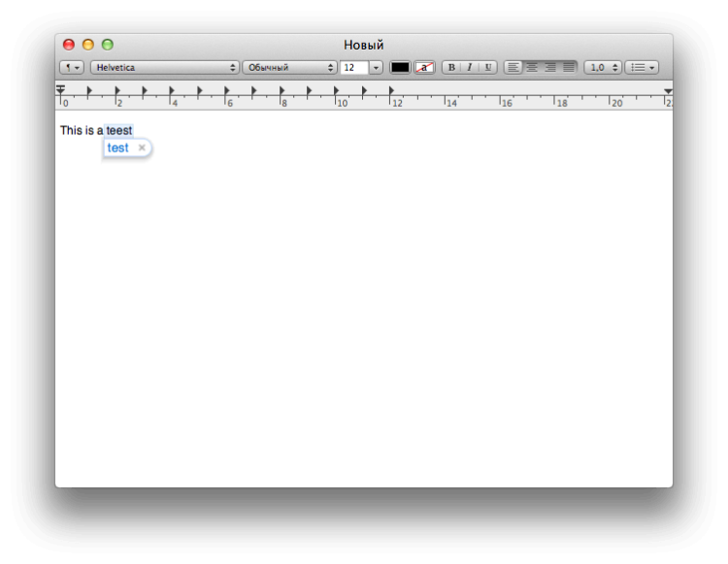Screen dimensions: 728x564
Task: Click the tab stop at ruler mark 4
Action: point(172,90)
